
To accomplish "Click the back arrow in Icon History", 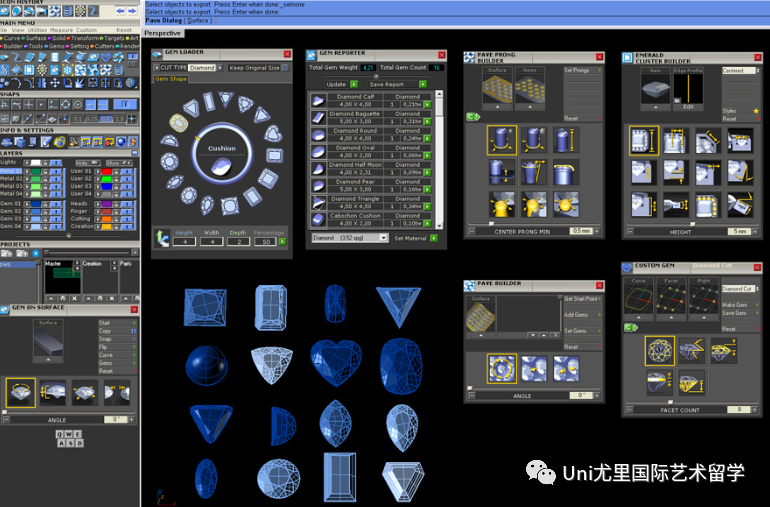I will tap(120, 11).
